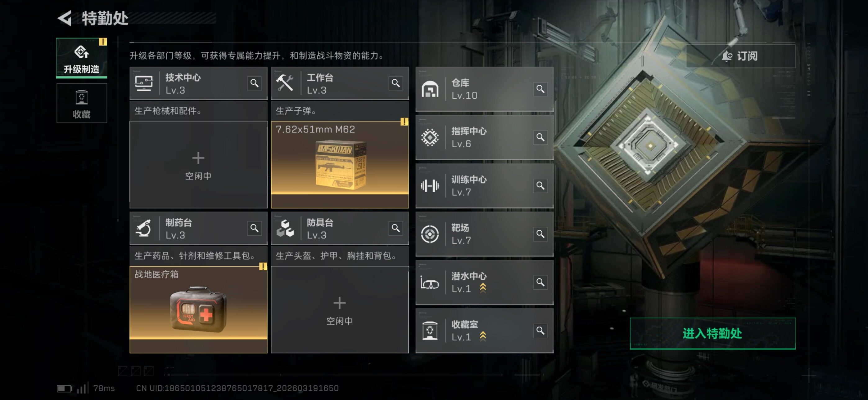
Task: Go back using the arrow beside 特勤处
Action: (64, 18)
